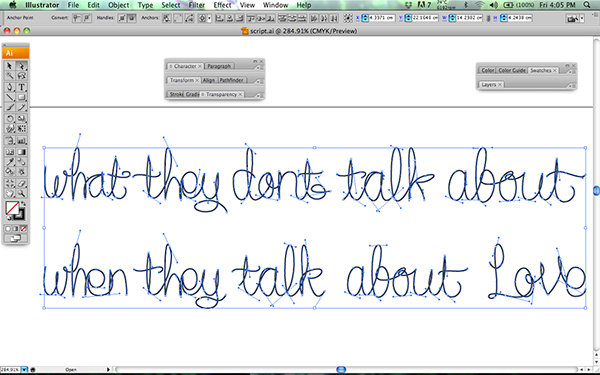Viewport: 600px width, 375px height.
Task: Select the Blend tool
Action: (x=21, y=162)
